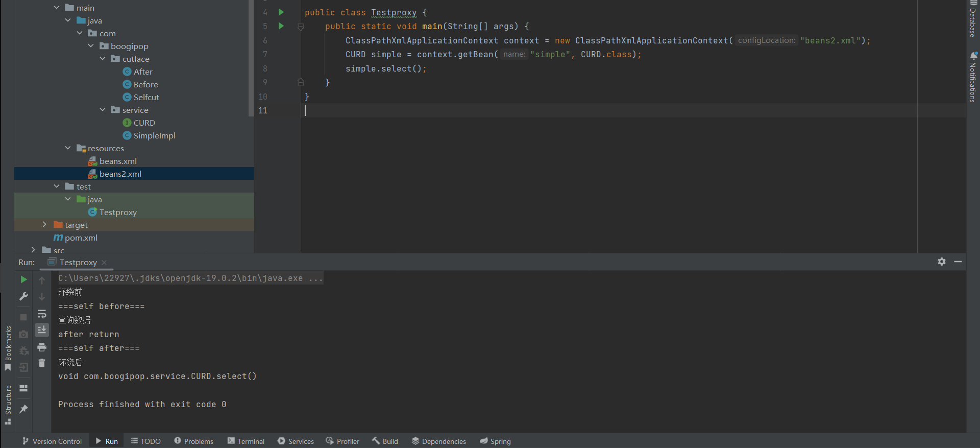Click the project tree vertical scrollbar

251,58
